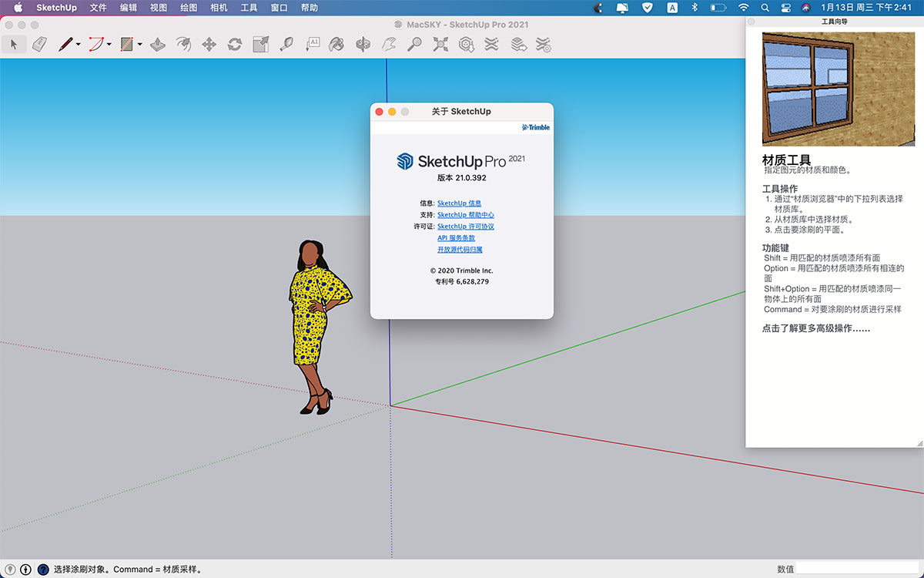Open the SketchUp 帮助中心 link

[466, 215]
